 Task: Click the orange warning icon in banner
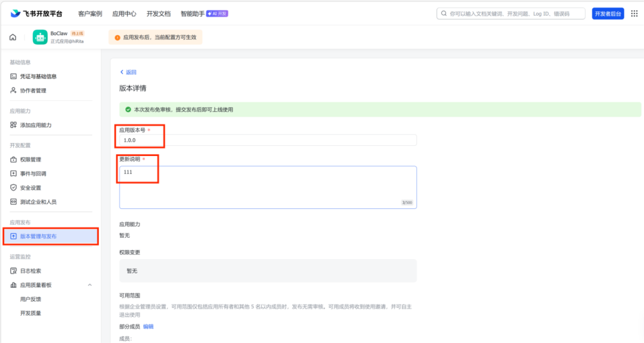(x=117, y=38)
